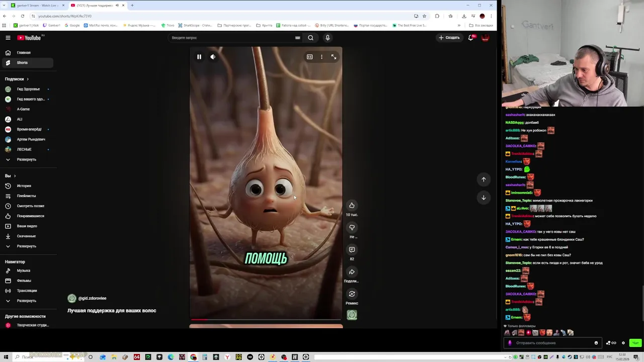Go to the next Short with the down arrow
Viewport: 644px width, 362px height.
[484, 198]
